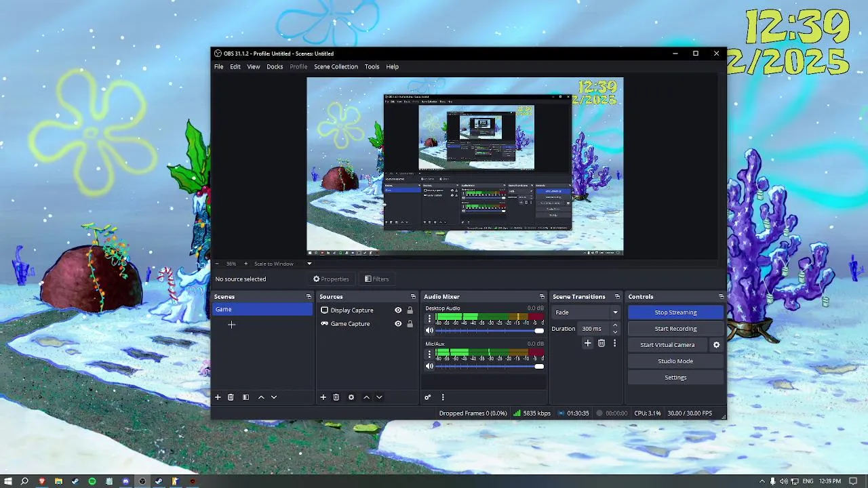Viewport: 868px width, 488px height.
Task: Open the Help menu
Action: 393,66
